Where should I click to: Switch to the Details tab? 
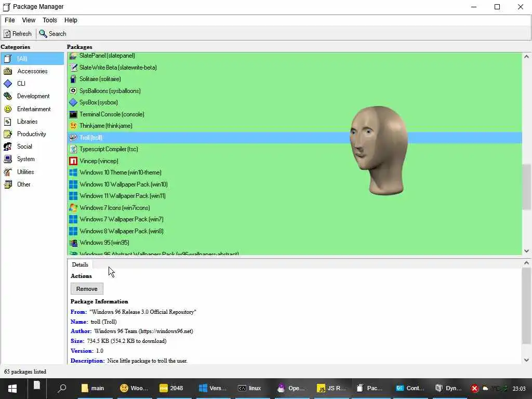(80, 264)
